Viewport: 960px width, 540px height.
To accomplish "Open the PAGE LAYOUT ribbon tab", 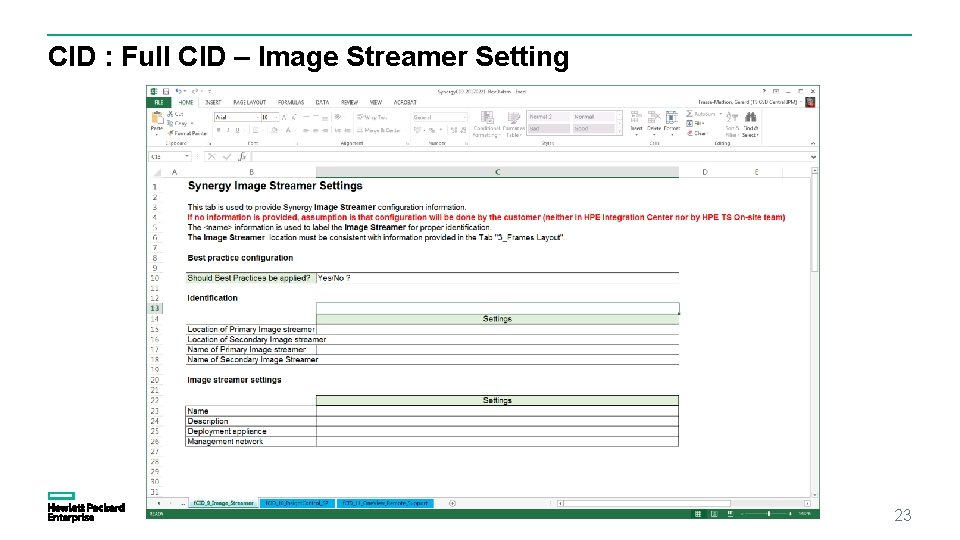I will (249, 102).
